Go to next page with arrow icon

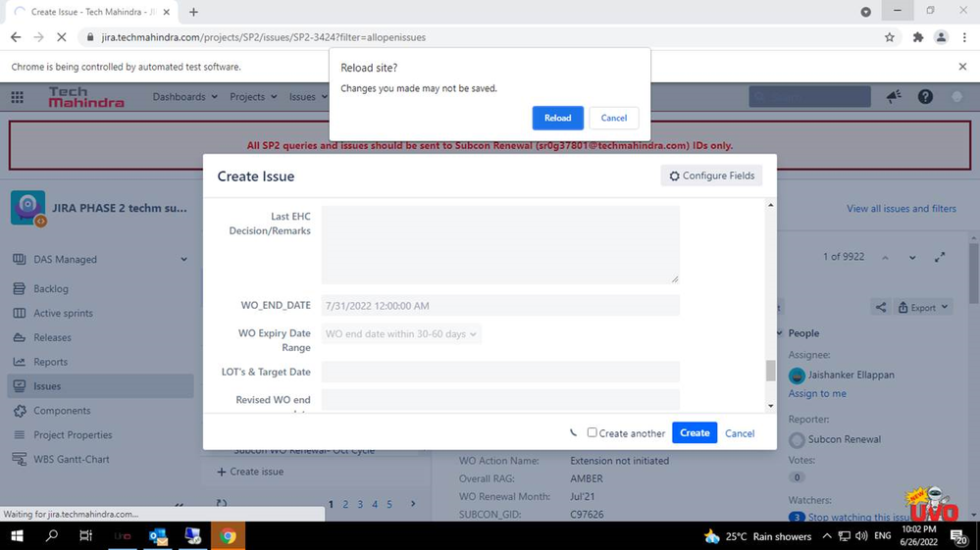point(412,503)
